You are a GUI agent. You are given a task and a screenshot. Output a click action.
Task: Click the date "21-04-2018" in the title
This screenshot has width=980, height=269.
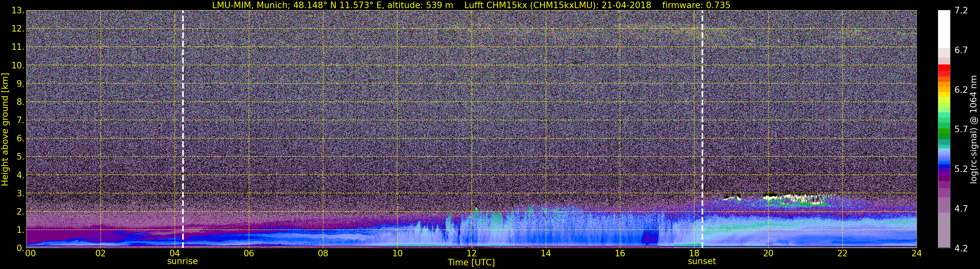626,5
